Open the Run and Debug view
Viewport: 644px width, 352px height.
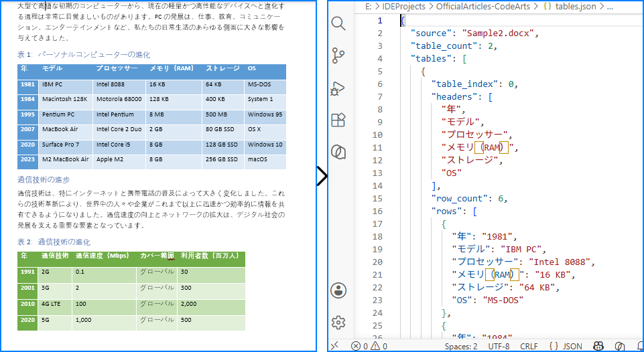(338, 88)
